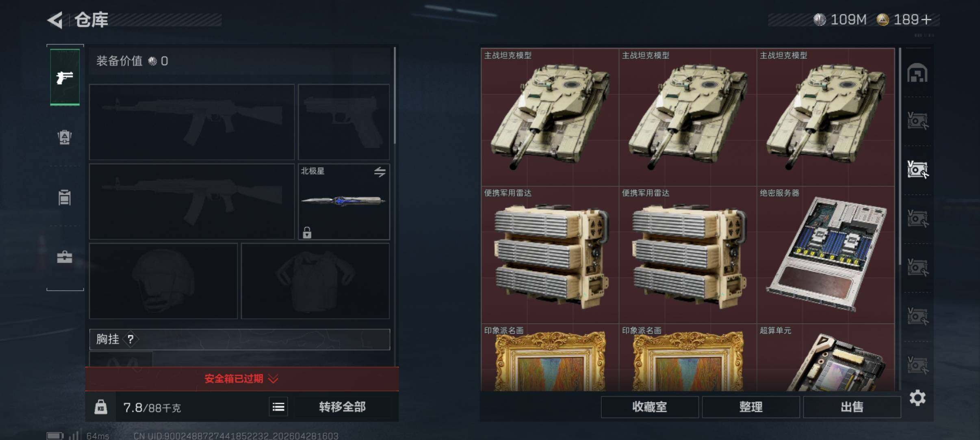This screenshot has width=980, height=440.
Task: Open the backpack tab in left sidebar
Action: [x=65, y=137]
